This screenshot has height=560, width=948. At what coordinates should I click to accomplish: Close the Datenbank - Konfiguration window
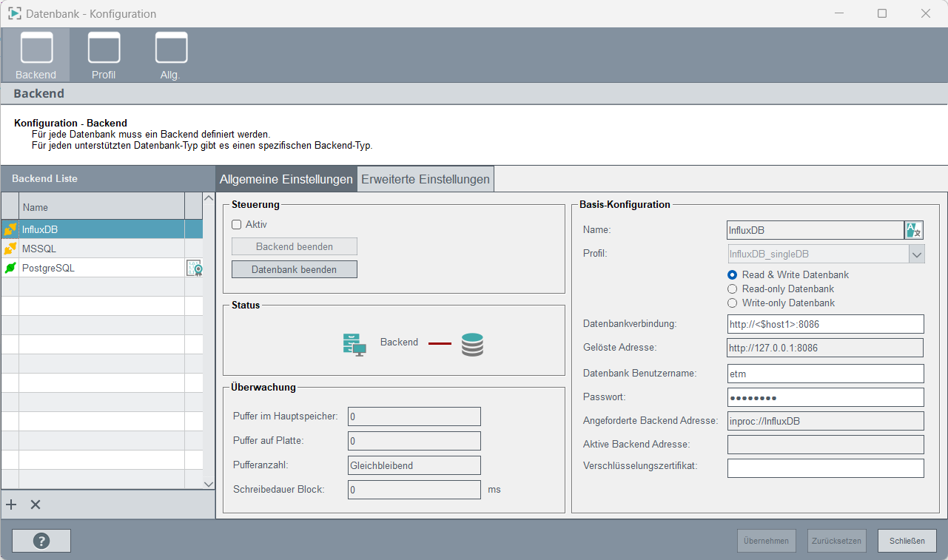pos(926,13)
